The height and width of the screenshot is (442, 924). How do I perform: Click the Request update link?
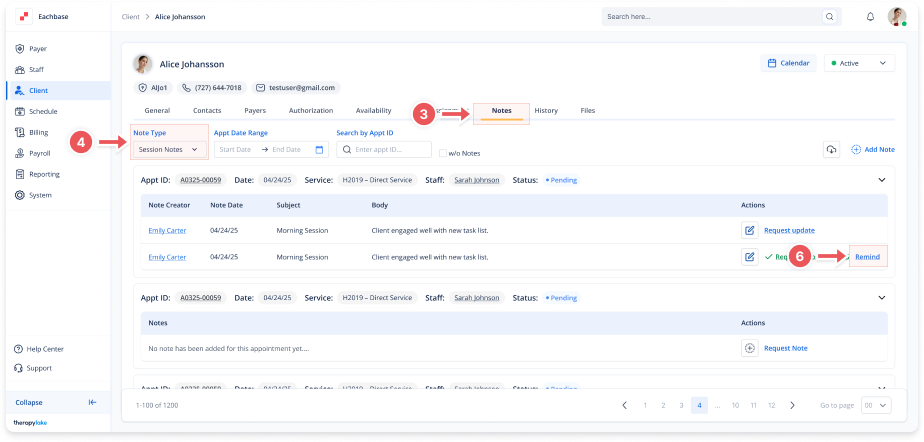(789, 230)
